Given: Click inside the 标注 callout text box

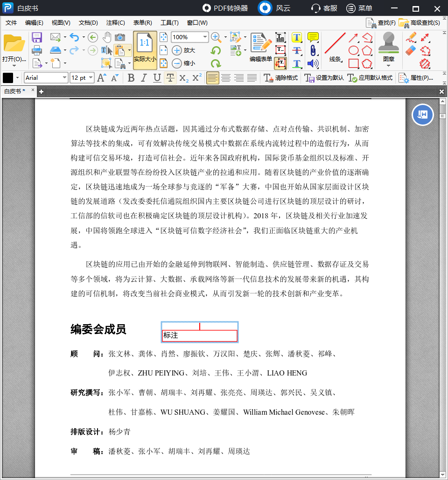Looking at the screenshot, I should click(200, 335).
